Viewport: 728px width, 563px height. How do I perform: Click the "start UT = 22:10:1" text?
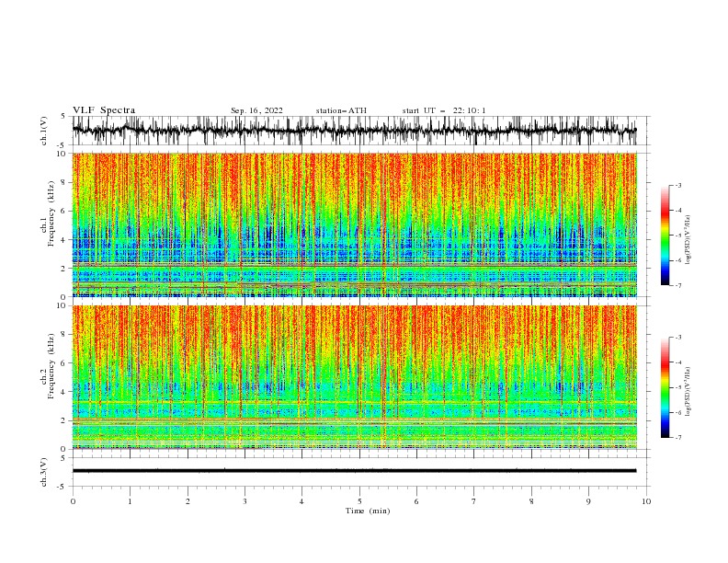(444, 110)
